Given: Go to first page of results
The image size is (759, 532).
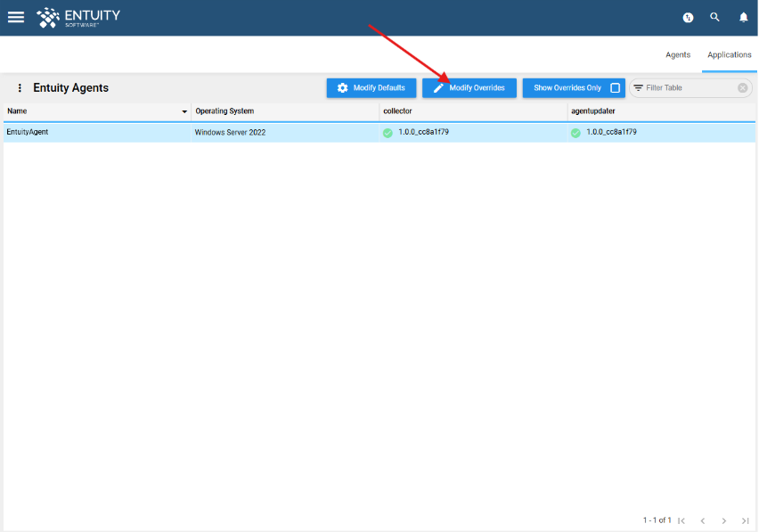Looking at the screenshot, I should pyautogui.click(x=681, y=521).
